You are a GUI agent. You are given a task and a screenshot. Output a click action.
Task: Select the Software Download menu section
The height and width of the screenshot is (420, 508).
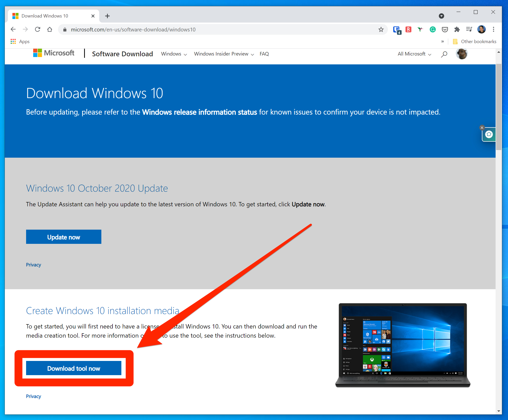coord(122,53)
